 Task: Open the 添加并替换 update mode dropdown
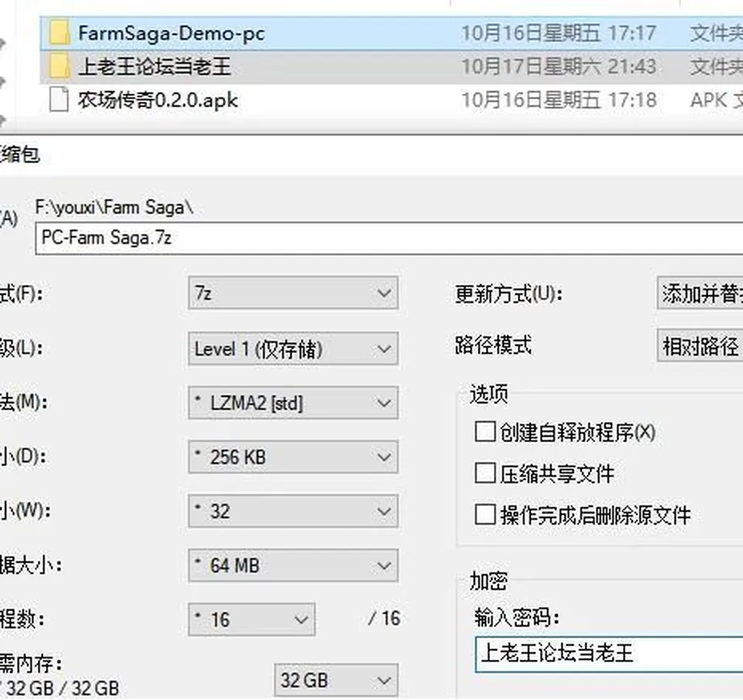point(700,293)
